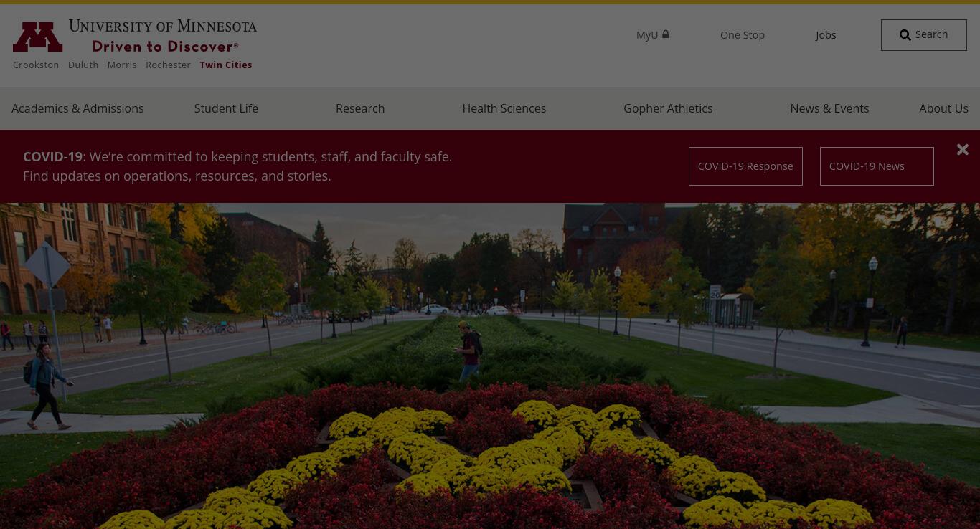Visit the Jobs link
Image resolution: width=980 pixels, height=529 pixels.
tap(826, 35)
